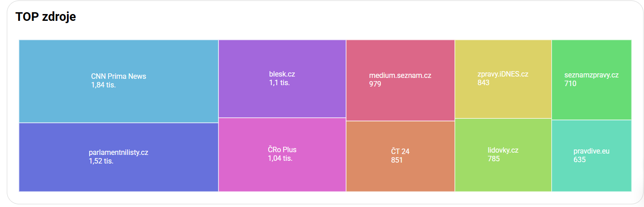Select the 1,1 tis. value text
Viewport: 644px width, 207px height.
point(279,82)
